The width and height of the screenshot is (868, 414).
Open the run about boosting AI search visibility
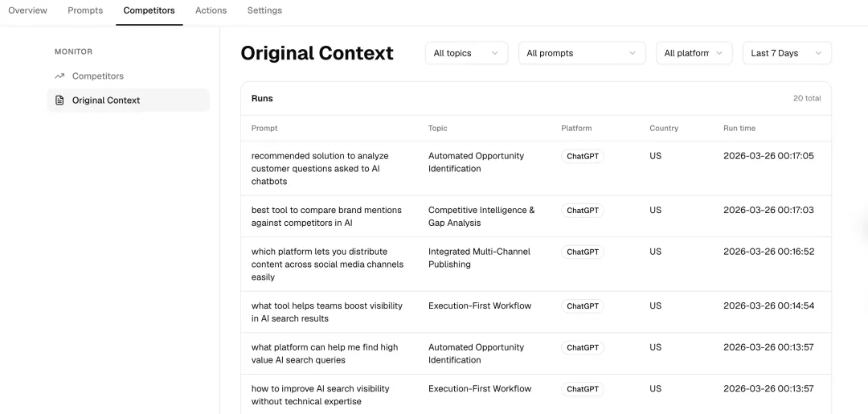pos(326,312)
